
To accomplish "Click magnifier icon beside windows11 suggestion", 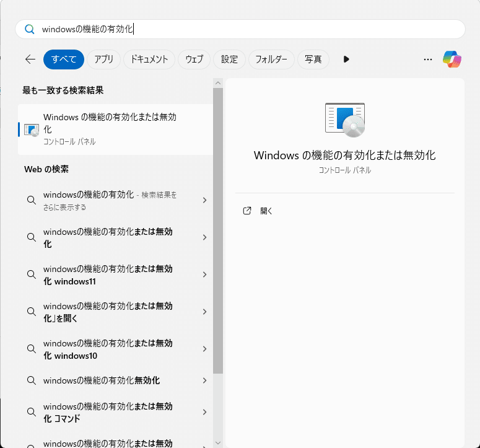I will 31,275.
